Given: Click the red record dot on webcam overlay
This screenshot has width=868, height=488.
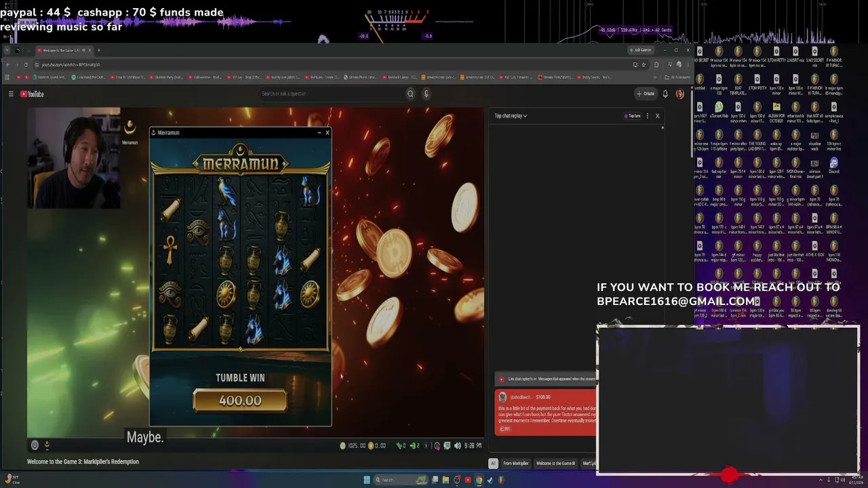Looking at the screenshot, I should point(730,475).
